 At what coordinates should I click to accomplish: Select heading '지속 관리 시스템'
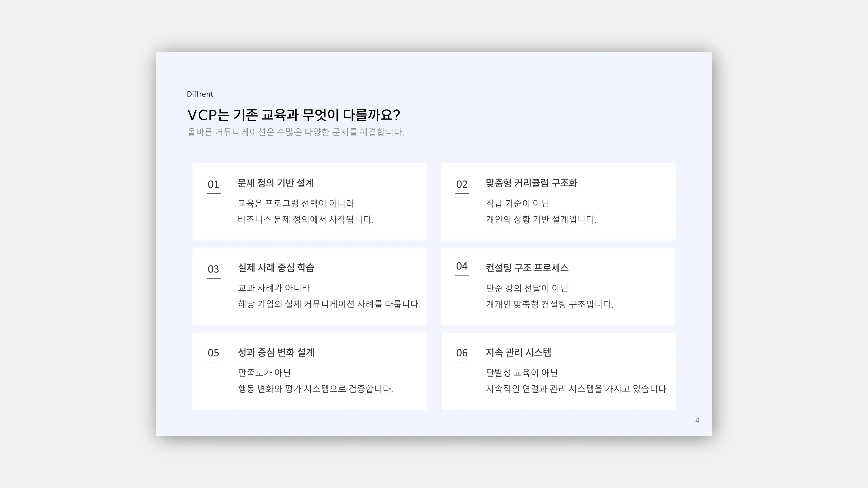(x=519, y=352)
